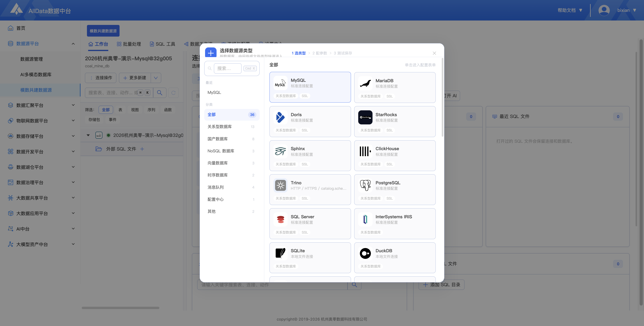Filter objects by 函数
This screenshot has height=326, width=644.
(168, 110)
